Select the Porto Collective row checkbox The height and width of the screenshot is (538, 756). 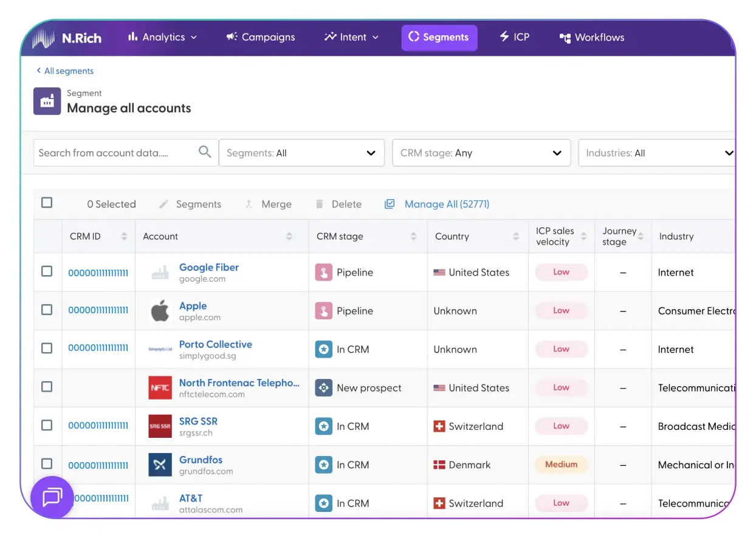(x=47, y=349)
